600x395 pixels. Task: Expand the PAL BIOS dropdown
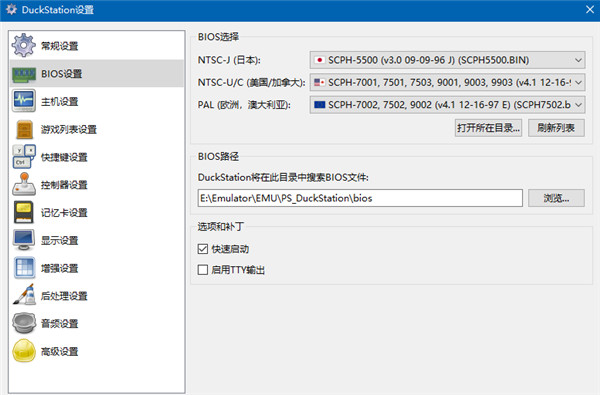447,104
